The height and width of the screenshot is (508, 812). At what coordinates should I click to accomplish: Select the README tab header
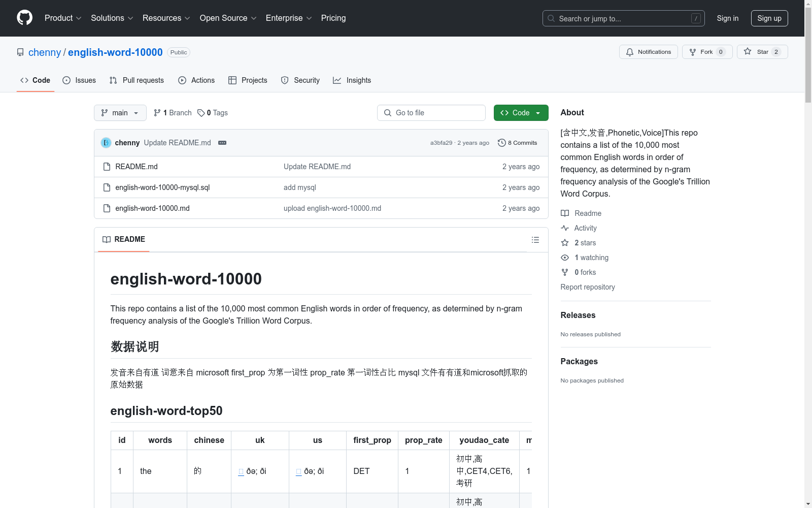pos(124,239)
